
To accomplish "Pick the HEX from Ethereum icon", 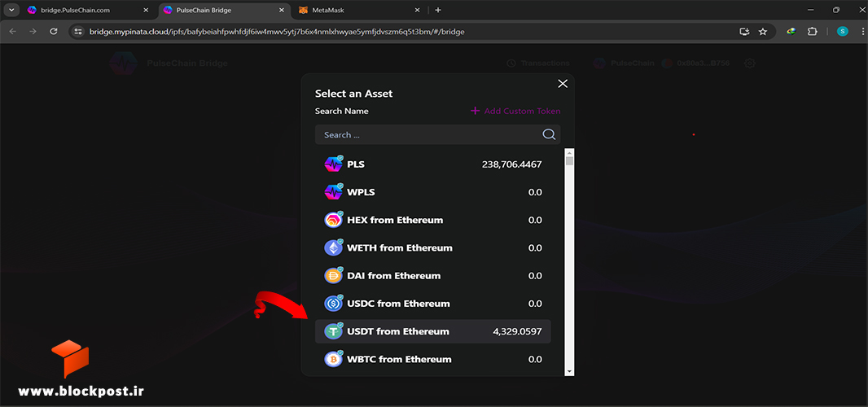I will 333,220.
